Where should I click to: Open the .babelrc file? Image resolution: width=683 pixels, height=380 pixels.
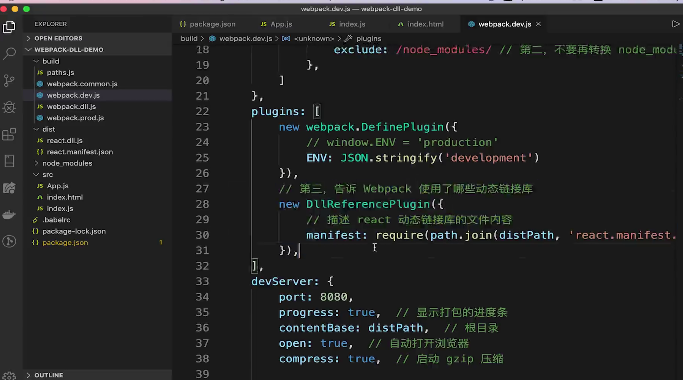click(x=56, y=220)
